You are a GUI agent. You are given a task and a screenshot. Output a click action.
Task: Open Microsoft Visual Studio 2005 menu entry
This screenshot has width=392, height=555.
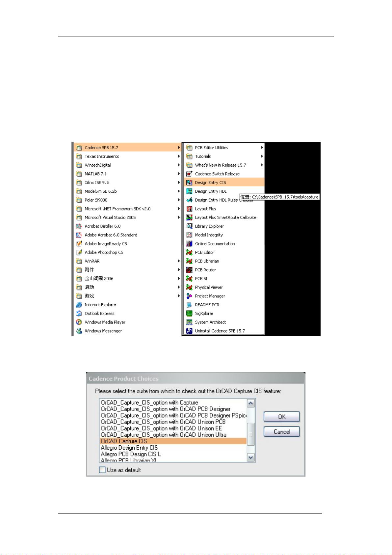[x=128, y=217]
